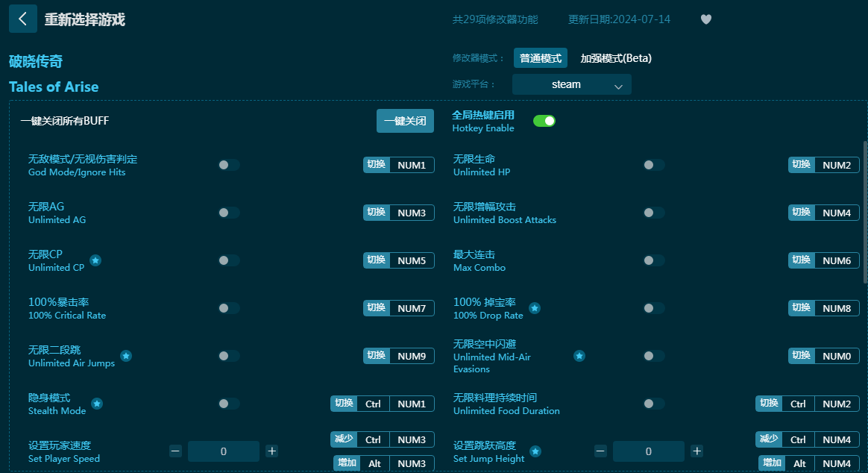Turn on Unlimited Food Duration
Image resolution: width=868 pixels, height=473 pixels.
[654, 403]
